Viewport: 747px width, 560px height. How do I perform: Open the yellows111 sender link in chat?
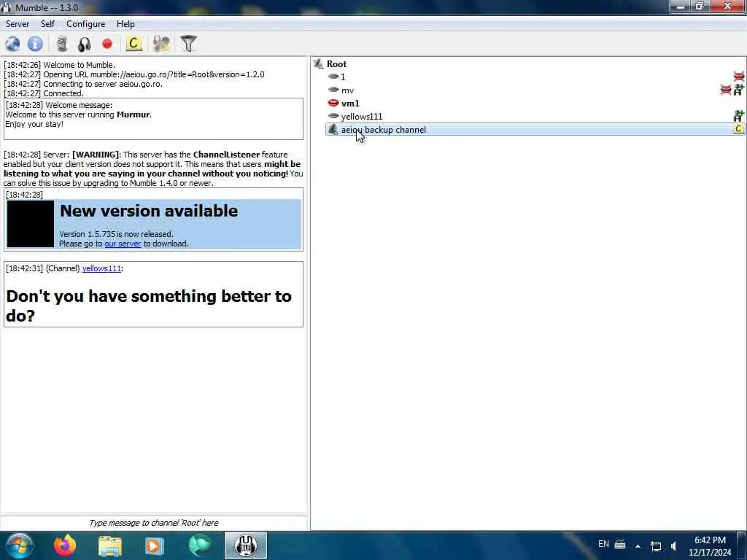click(101, 268)
